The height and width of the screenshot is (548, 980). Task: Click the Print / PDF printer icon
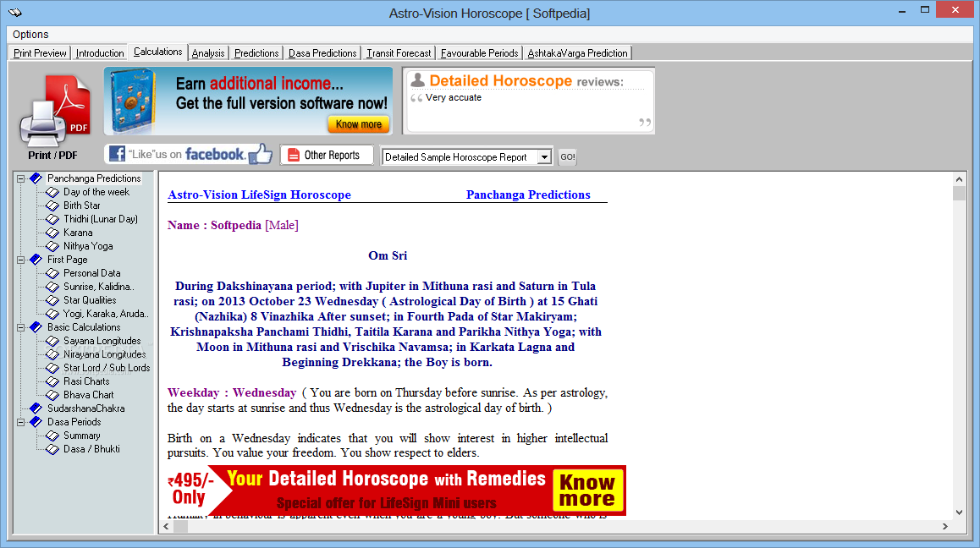pos(54,111)
